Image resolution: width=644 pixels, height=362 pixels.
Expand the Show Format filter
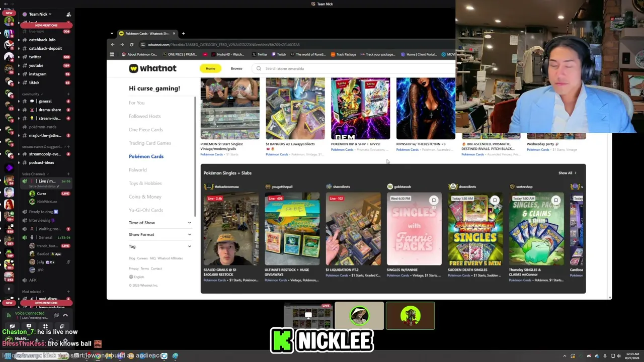(160, 234)
